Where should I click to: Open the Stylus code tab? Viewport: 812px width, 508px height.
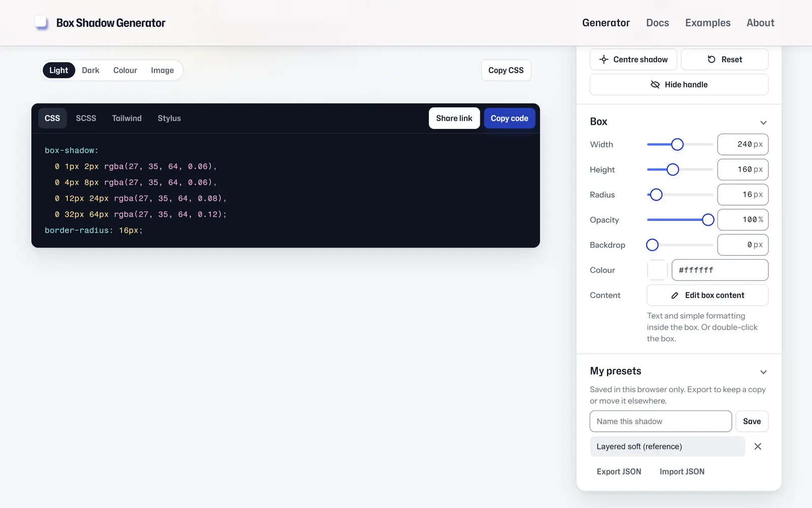(169, 118)
